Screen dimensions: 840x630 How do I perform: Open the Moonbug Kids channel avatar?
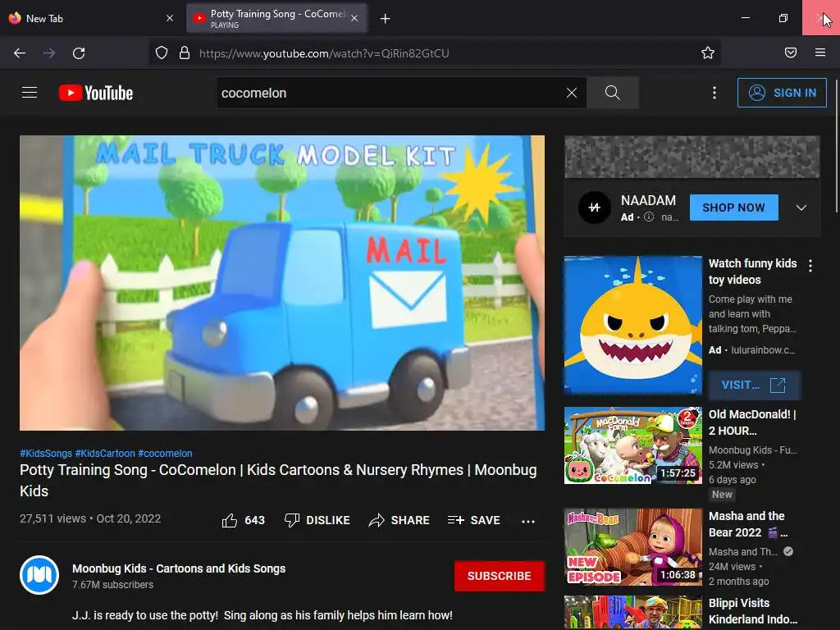pos(39,575)
